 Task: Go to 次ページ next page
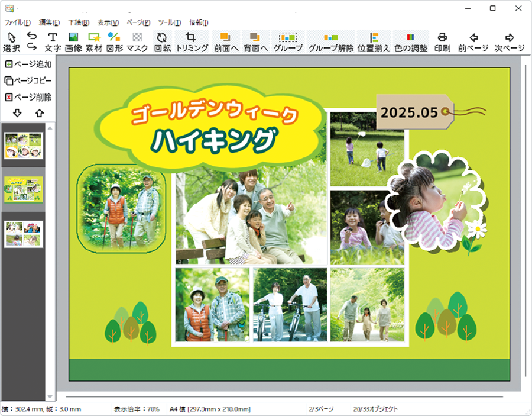(x=510, y=41)
